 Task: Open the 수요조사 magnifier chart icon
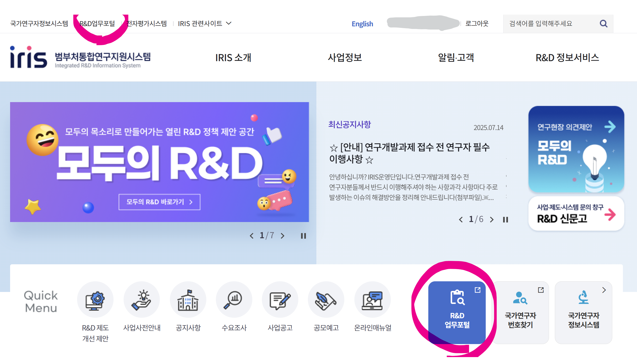234,300
